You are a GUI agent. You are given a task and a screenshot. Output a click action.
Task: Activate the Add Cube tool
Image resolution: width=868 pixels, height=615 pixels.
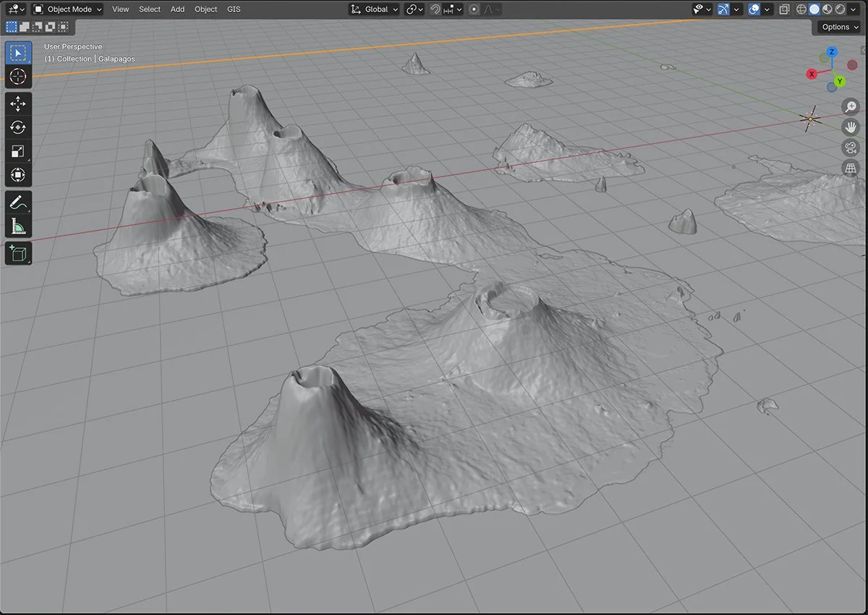pyautogui.click(x=18, y=253)
